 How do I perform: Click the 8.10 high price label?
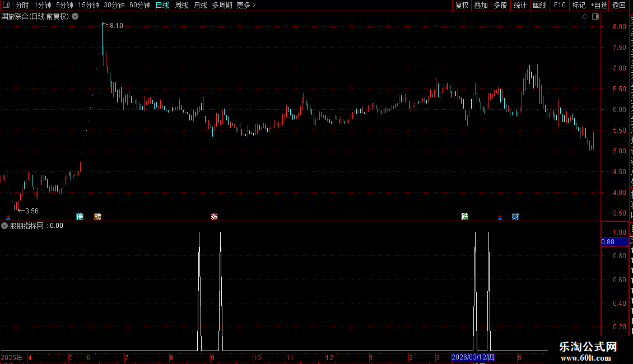(117, 26)
